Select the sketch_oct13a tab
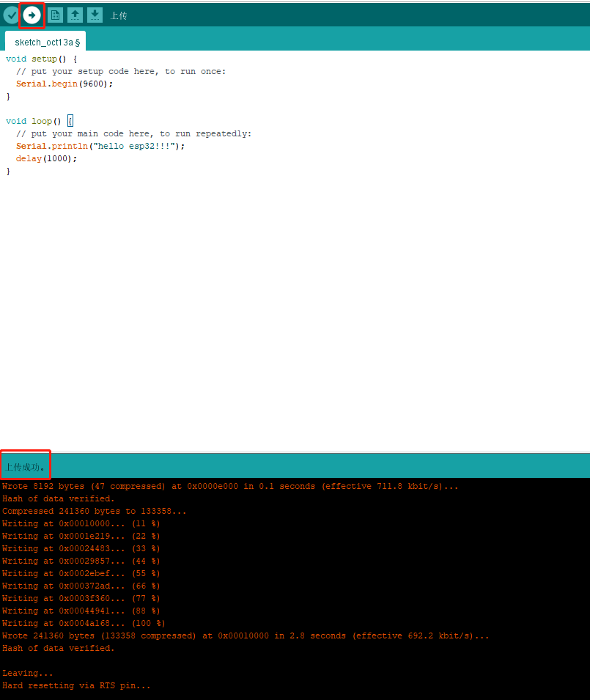This screenshot has height=700, width=590. [x=45, y=43]
